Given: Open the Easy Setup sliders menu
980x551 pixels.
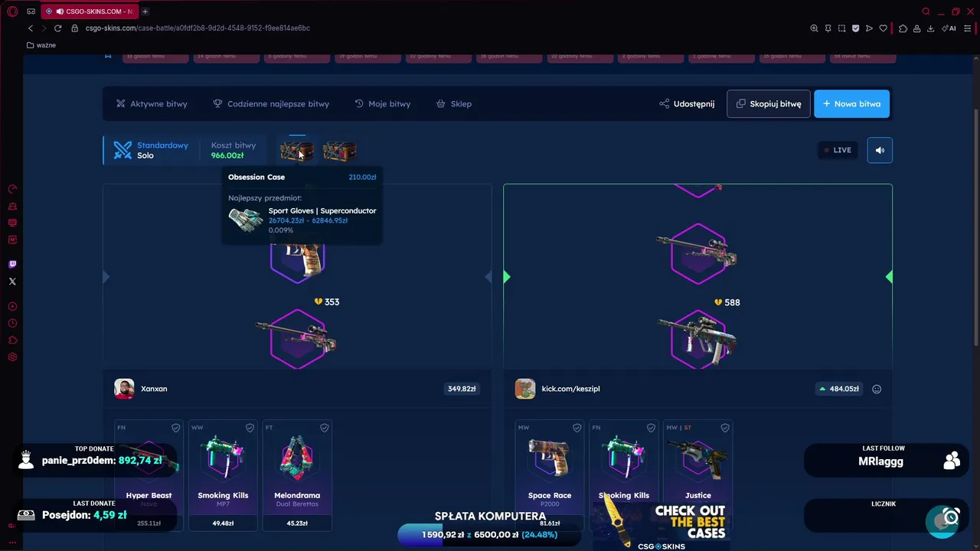Looking at the screenshot, I should pos(968,28).
